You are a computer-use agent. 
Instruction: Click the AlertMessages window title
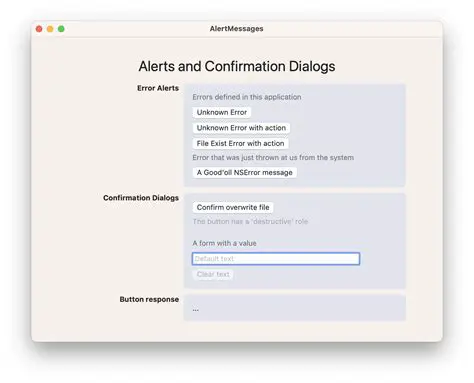point(236,29)
